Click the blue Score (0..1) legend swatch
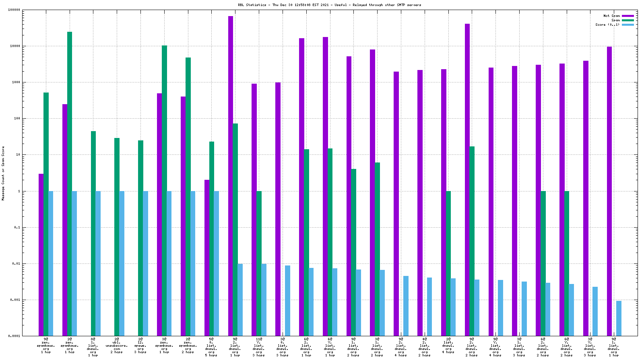Screen dimensions: 644x362 627,25
